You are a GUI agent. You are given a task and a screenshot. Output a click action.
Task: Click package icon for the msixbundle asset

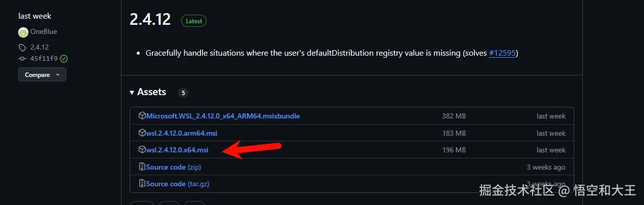point(142,116)
